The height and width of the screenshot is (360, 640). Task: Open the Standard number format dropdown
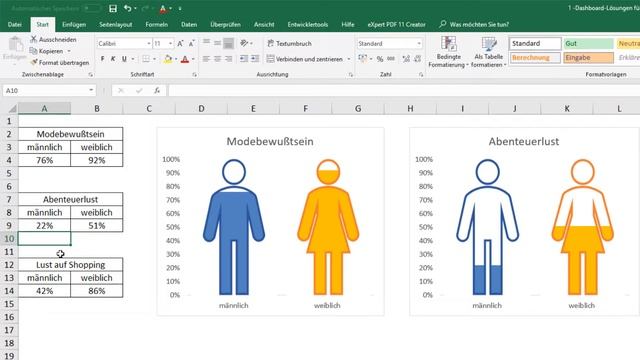419,43
